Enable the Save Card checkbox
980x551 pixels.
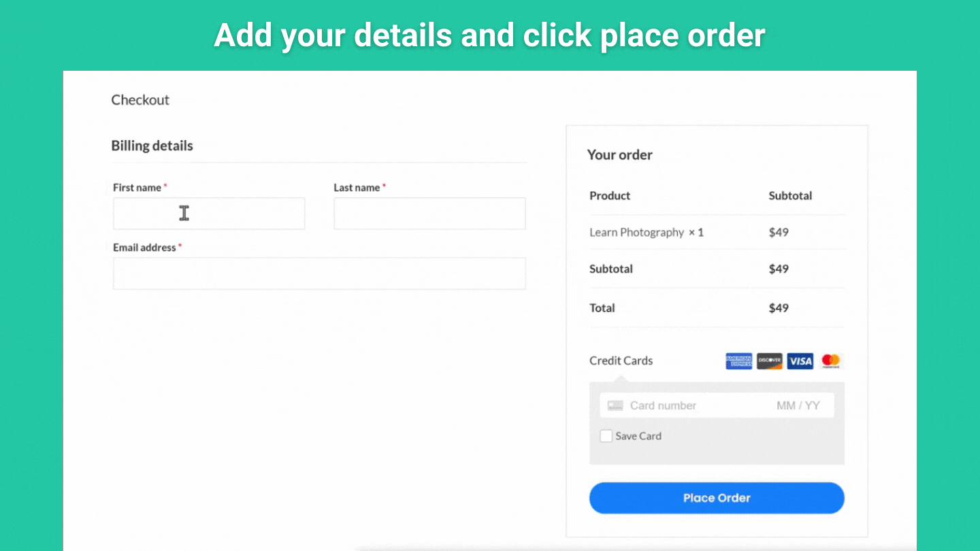point(606,436)
